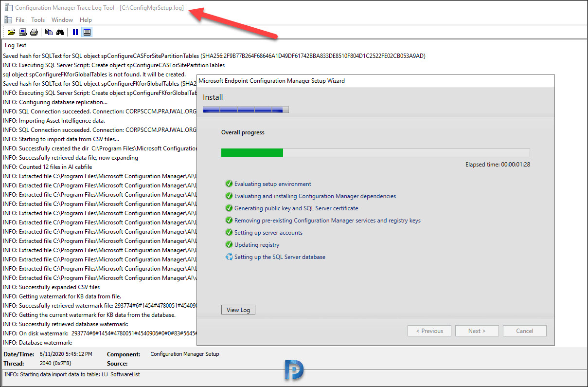588x387 pixels.
Task: Select 'Setting up the SQL Server database' step
Action: click(280, 257)
